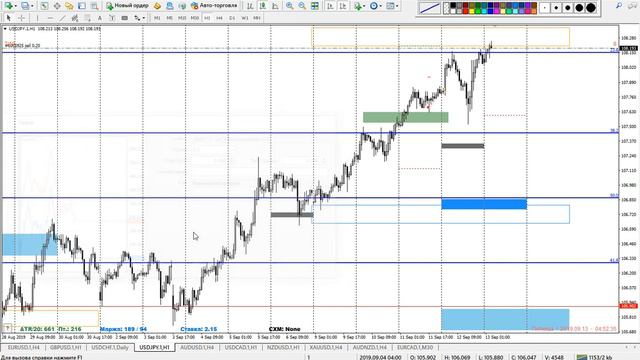Open MetaEditor with the yellow book icon

click(157, 6)
